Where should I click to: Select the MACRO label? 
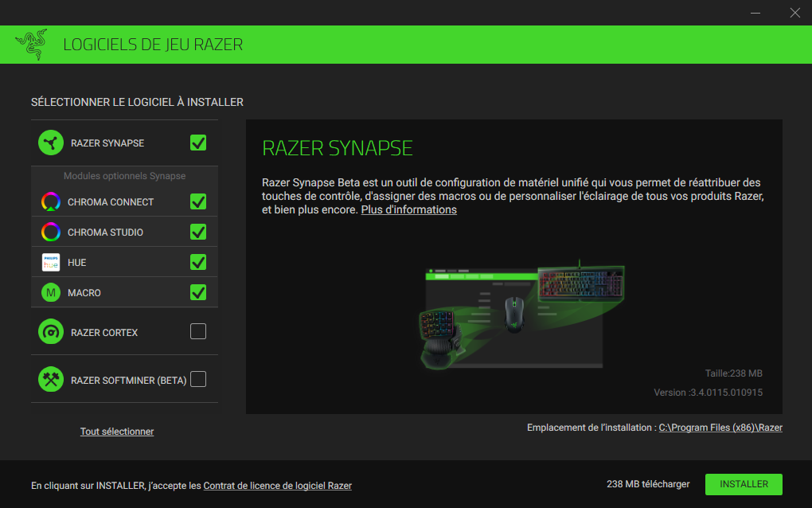(84, 293)
